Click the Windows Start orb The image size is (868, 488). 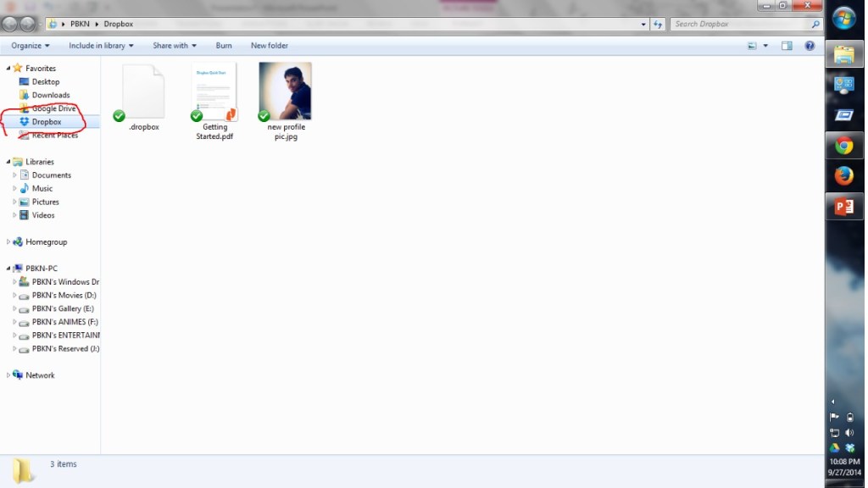[x=843, y=19]
